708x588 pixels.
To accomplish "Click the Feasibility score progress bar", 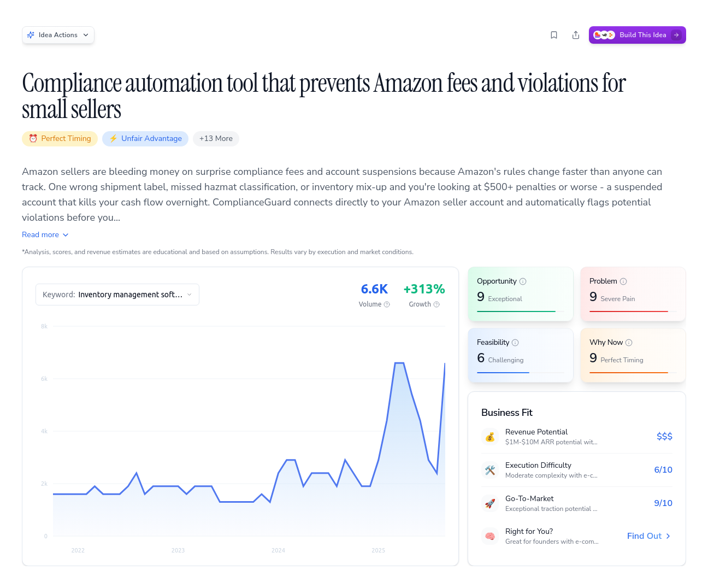I will [503, 372].
